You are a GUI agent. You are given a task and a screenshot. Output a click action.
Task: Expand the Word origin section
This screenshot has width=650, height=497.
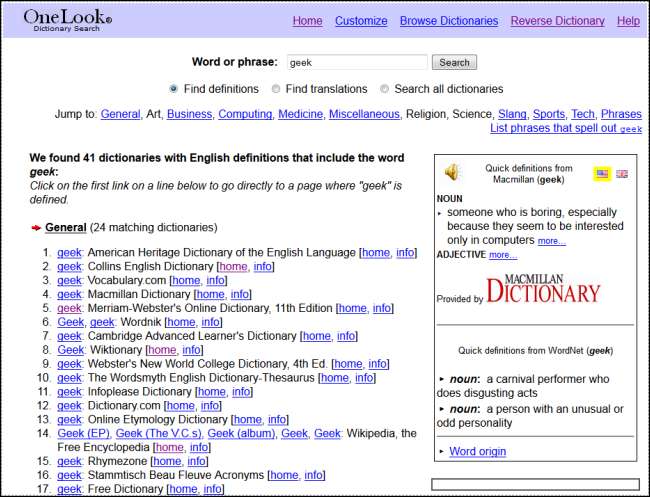pyautogui.click(x=477, y=451)
